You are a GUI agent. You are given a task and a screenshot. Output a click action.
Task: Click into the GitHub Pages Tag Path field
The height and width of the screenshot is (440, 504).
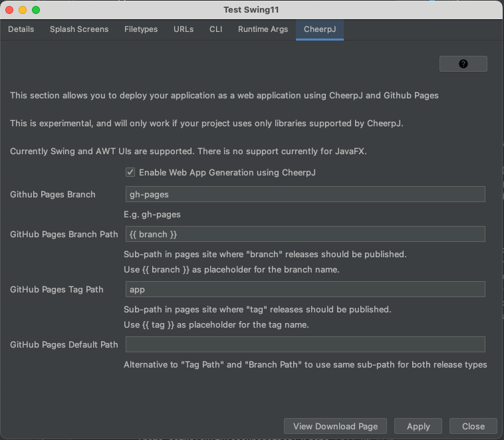click(x=305, y=289)
